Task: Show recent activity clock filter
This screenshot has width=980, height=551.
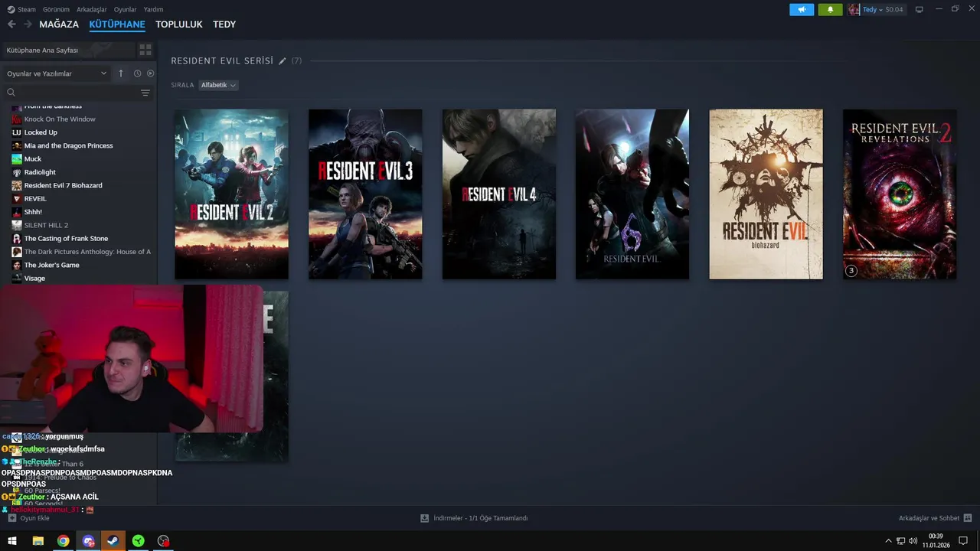Action: [x=137, y=73]
